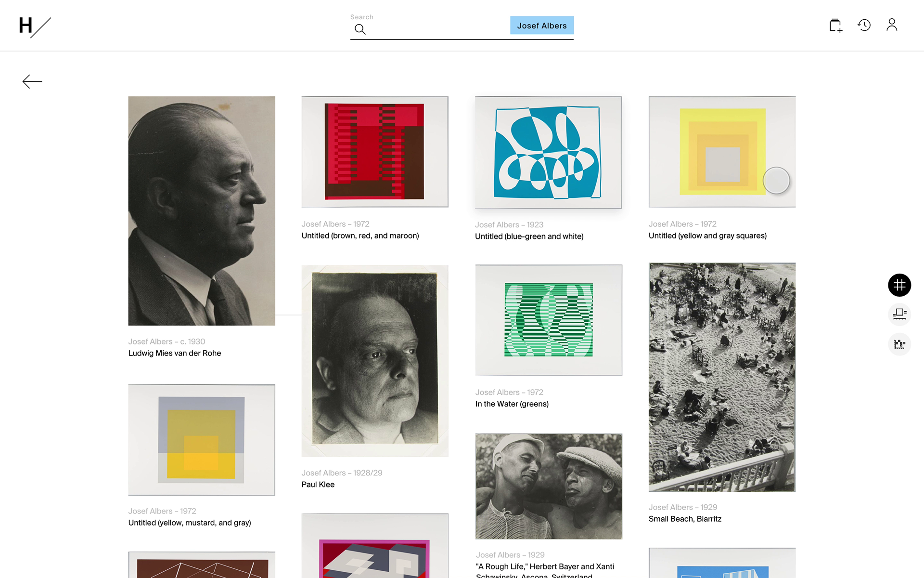This screenshot has width=924, height=578.
Task: Open the In the Water (greens) title link
Action: click(x=512, y=404)
